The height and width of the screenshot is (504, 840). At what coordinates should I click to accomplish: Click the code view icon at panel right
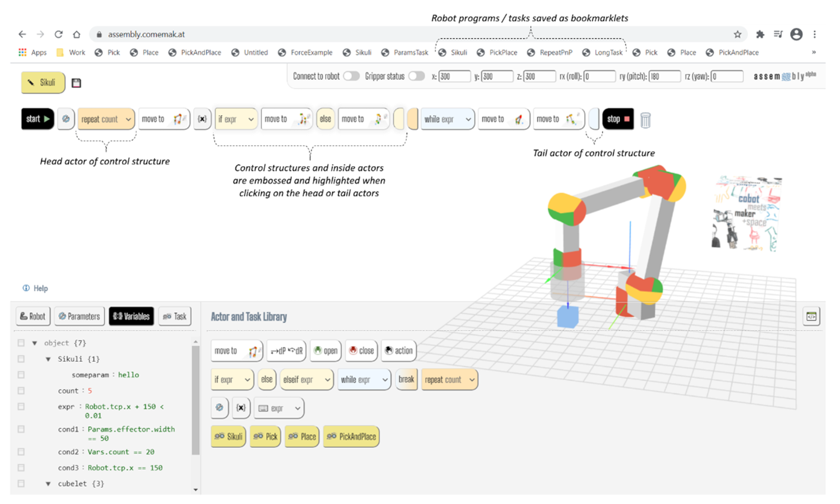point(811,317)
